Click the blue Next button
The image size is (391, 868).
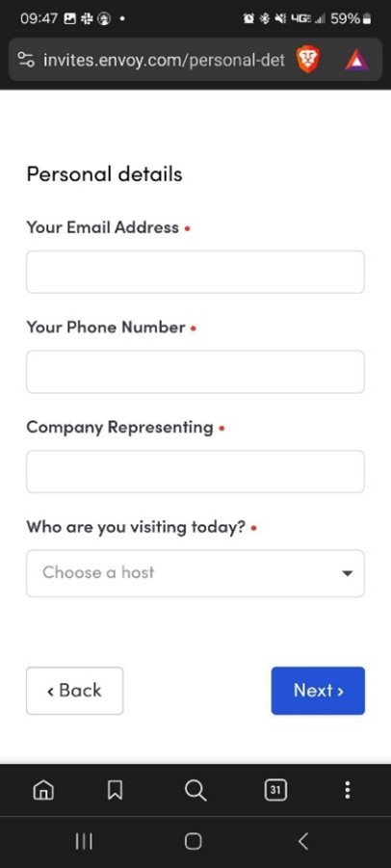pyautogui.click(x=318, y=691)
